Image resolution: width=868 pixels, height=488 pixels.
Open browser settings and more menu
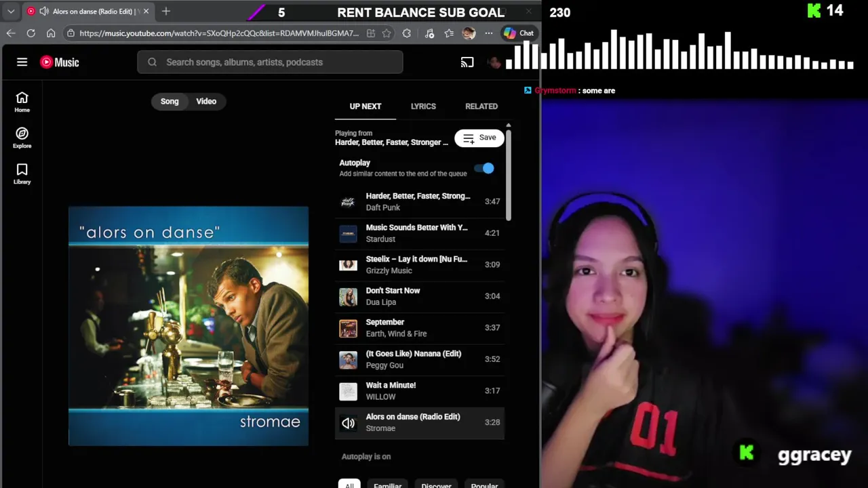pos(488,33)
